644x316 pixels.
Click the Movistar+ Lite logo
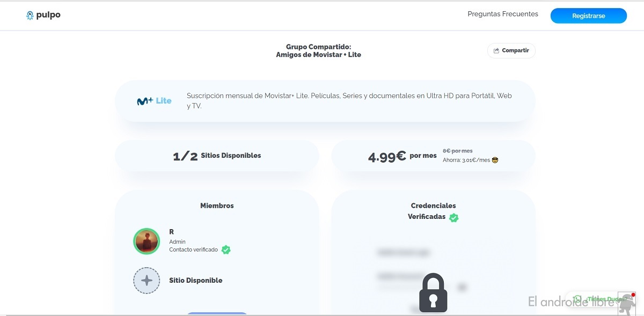click(155, 101)
